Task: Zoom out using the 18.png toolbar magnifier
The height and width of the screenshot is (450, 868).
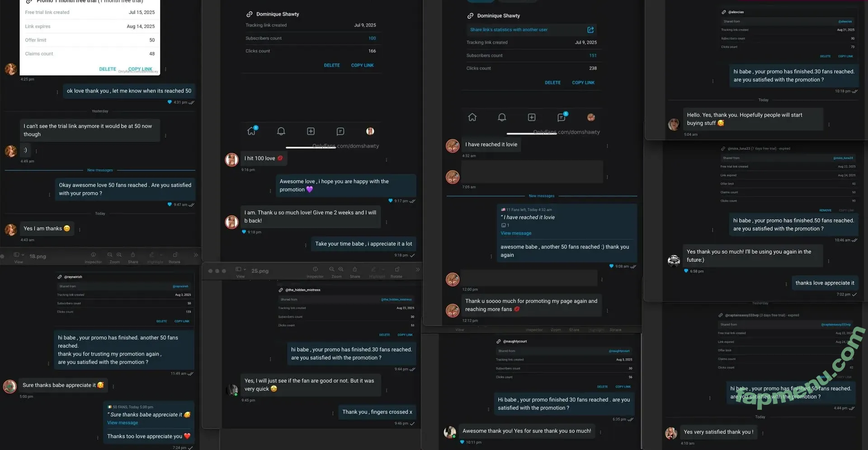Action: (x=110, y=255)
